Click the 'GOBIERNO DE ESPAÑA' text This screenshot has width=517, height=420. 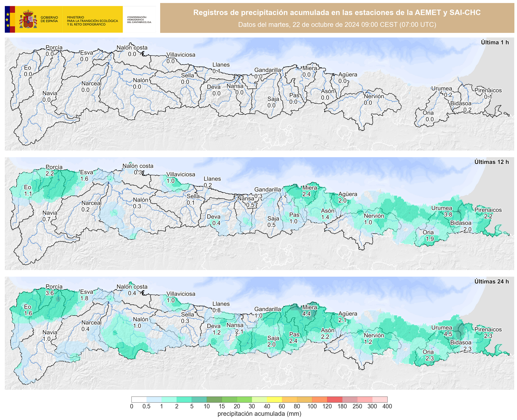coord(49,19)
